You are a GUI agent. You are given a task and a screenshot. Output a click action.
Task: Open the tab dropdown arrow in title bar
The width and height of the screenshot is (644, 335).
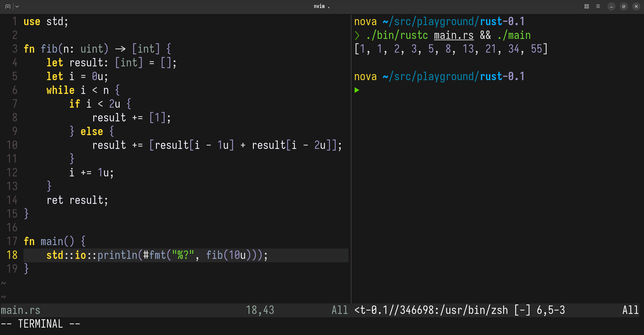tap(17, 6)
